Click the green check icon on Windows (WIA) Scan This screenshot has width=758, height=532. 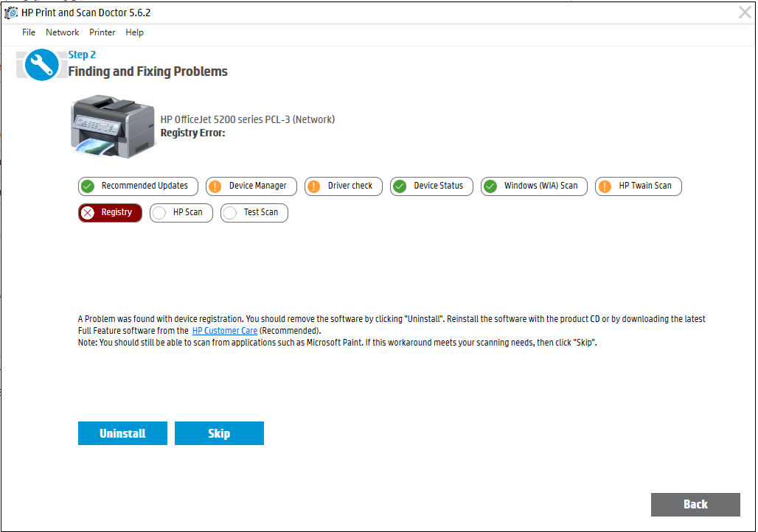click(490, 186)
